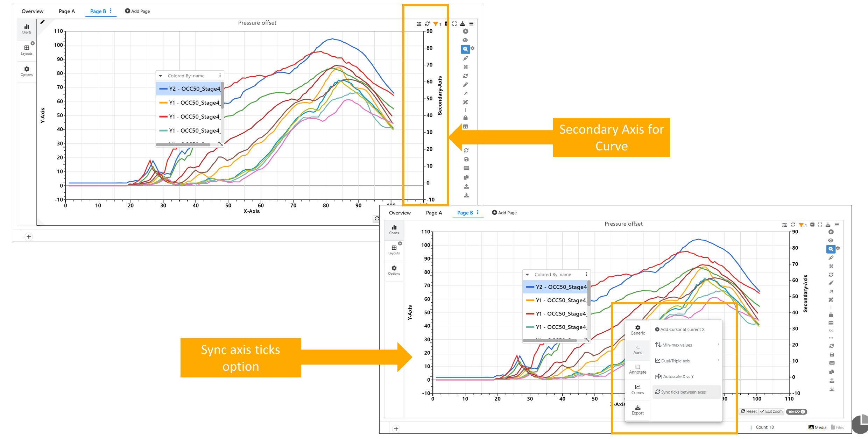Image resolution: width=868 pixels, height=439 pixels.
Task: Click the lock icon in lower chart toolbar
Action: (x=831, y=315)
